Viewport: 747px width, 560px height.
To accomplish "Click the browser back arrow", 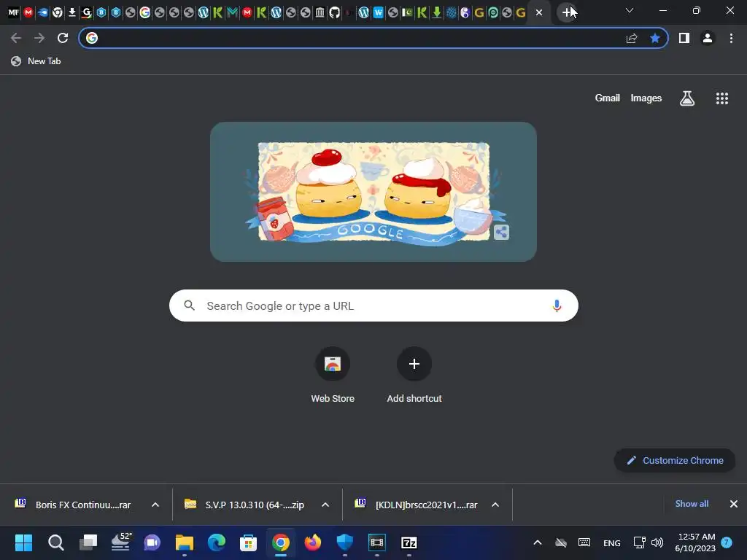I will (x=16, y=38).
